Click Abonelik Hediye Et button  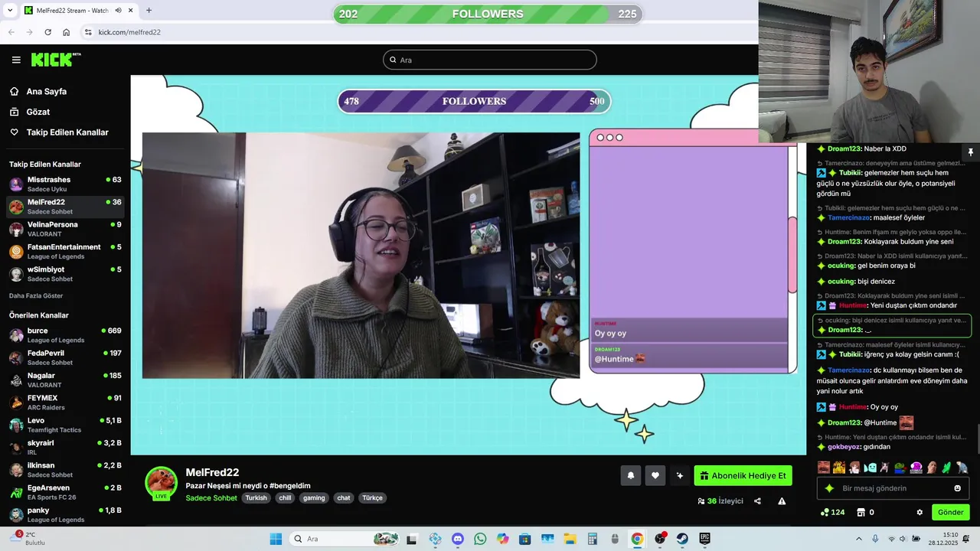pyautogui.click(x=743, y=476)
